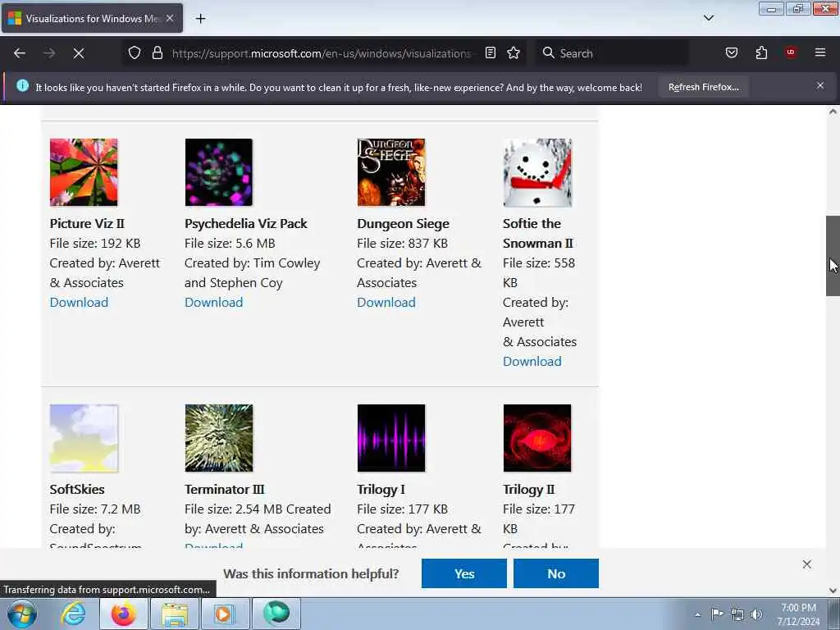
Task: Stop loading the page
Action: [x=79, y=53]
